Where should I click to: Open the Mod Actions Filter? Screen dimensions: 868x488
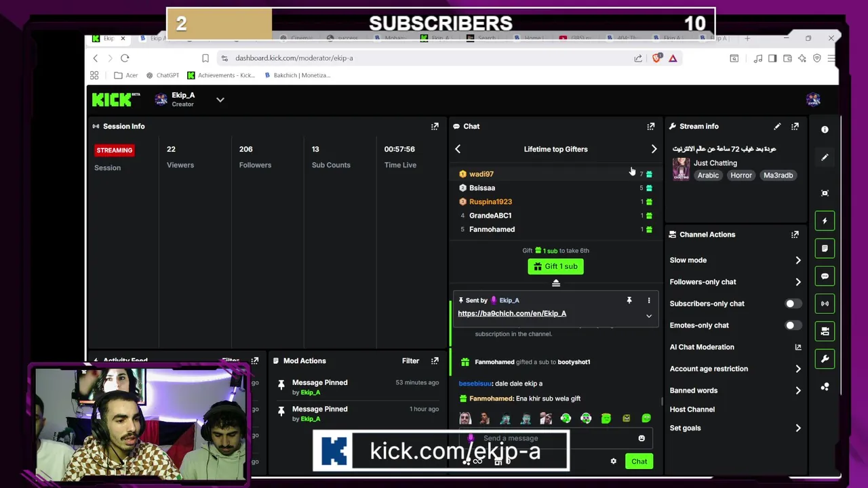[x=410, y=361]
